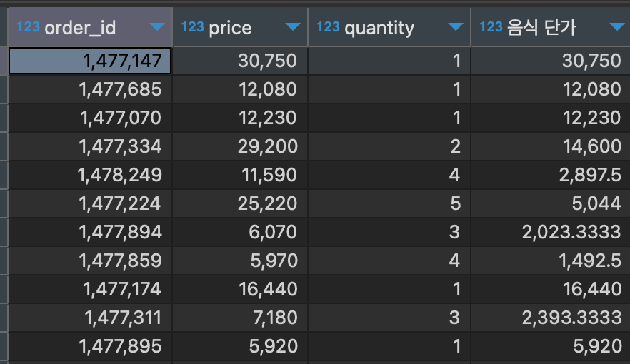
Task: Click the 음식 단가 cell 2,393.3333
Action: (x=551, y=317)
